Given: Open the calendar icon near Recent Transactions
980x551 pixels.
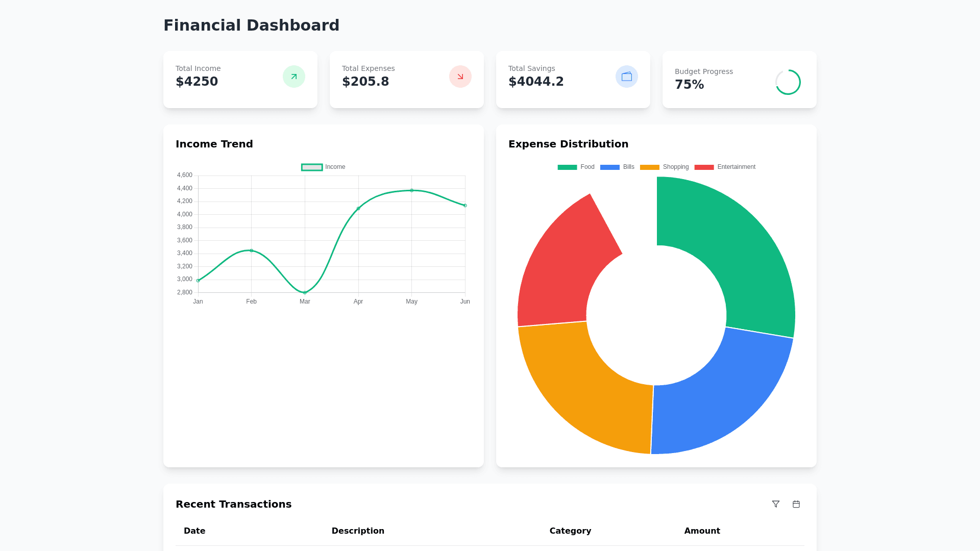Looking at the screenshot, I should pyautogui.click(x=796, y=504).
